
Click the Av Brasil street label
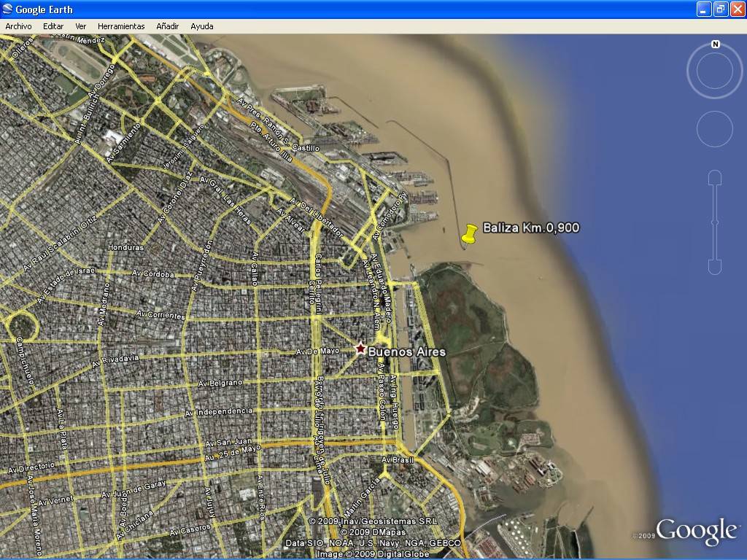[x=398, y=459]
